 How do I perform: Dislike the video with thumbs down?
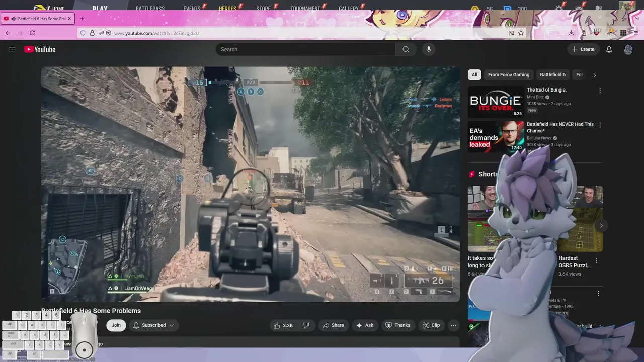coord(306,325)
